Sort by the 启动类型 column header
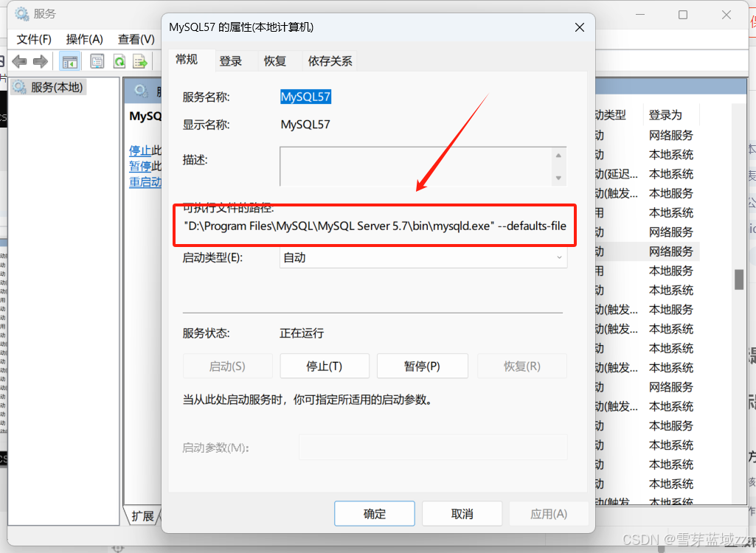This screenshot has height=553, width=756. pos(610,115)
